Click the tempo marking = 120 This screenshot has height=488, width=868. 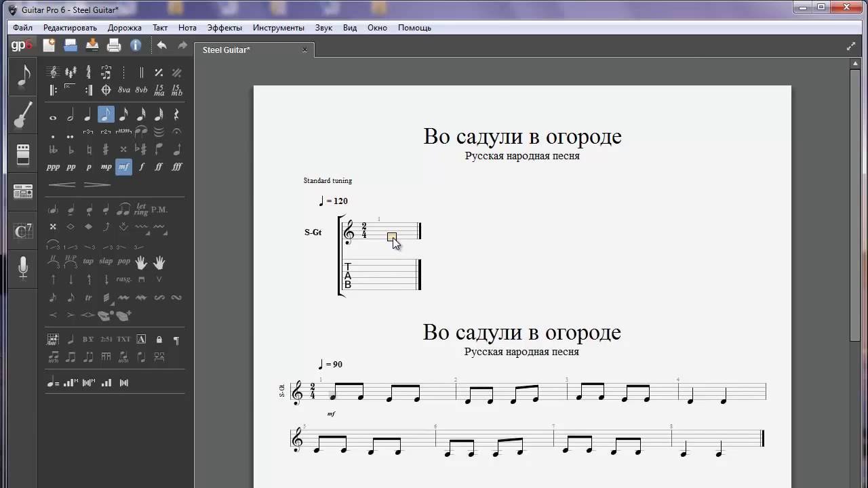pyautogui.click(x=333, y=201)
